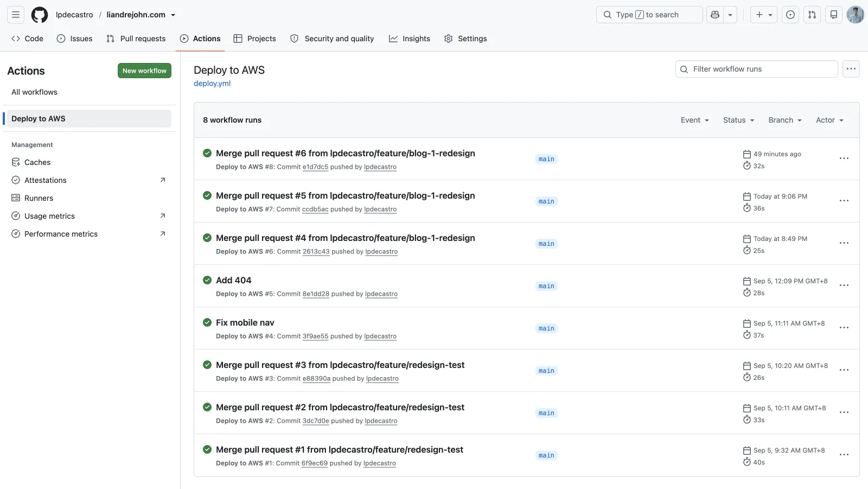The width and height of the screenshot is (868, 489).
Task: Open Security and quality tab
Action: coord(332,39)
